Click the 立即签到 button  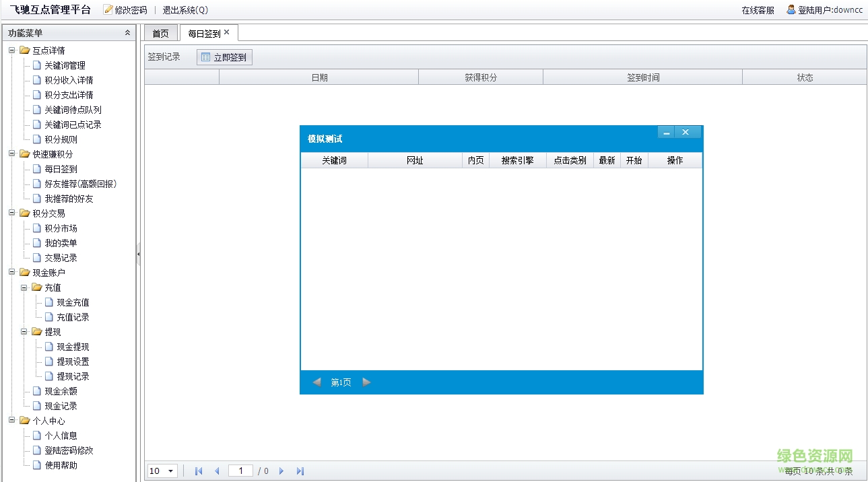[224, 57]
